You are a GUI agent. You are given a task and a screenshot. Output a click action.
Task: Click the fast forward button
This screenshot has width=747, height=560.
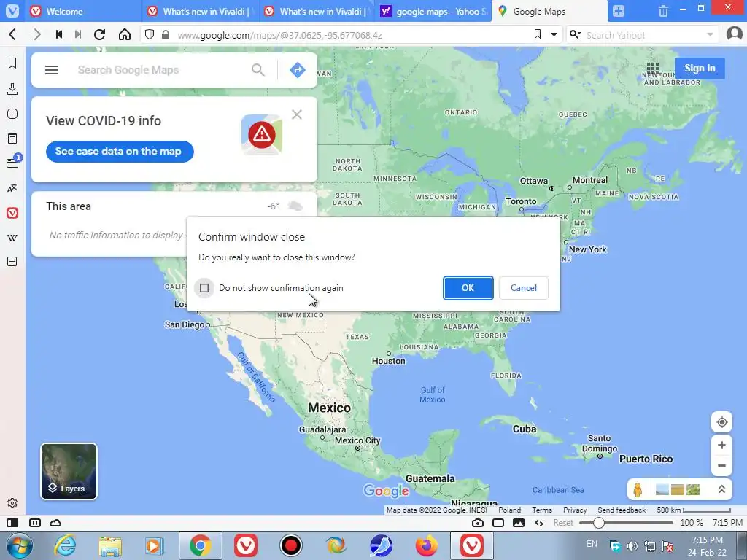coord(78,34)
